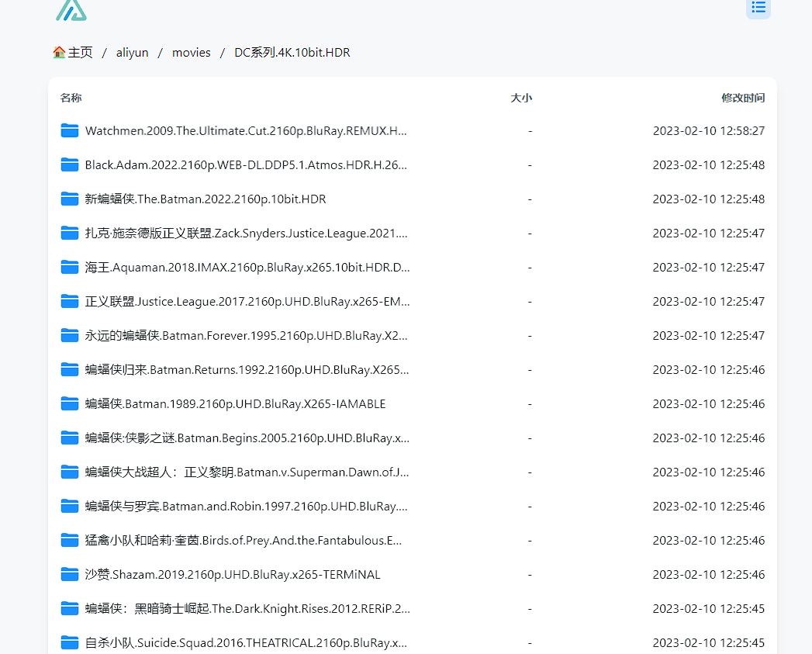The width and height of the screenshot is (812, 654).
Task: Open 沙赞.Shazam.2019 folder name
Action: pos(233,575)
